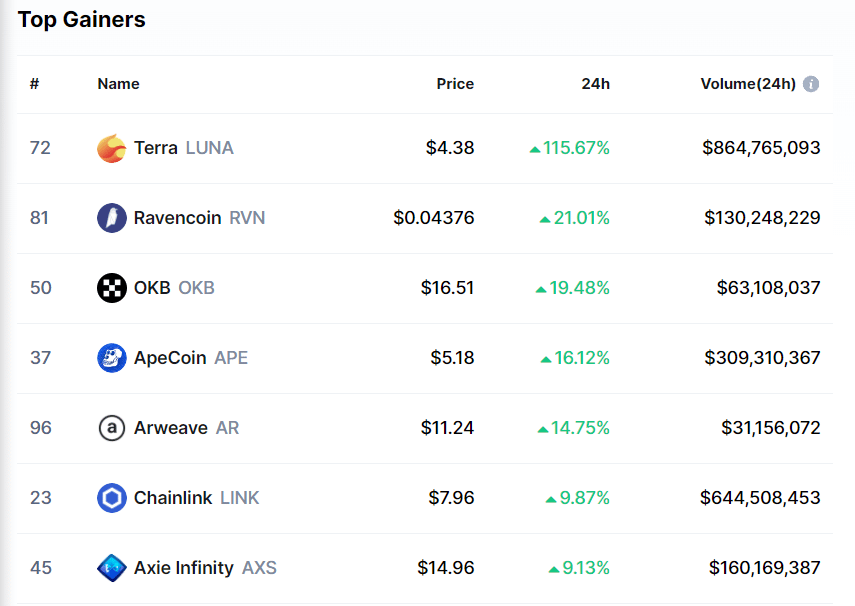Viewport: 855px width, 606px height.
Task: Sort by rank number column header
Action: (x=34, y=84)
